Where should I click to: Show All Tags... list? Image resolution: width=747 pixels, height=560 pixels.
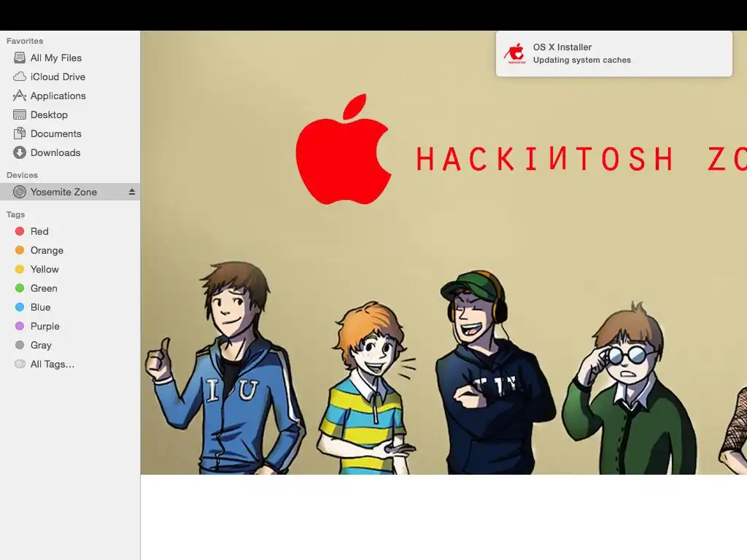pos(53,364)
